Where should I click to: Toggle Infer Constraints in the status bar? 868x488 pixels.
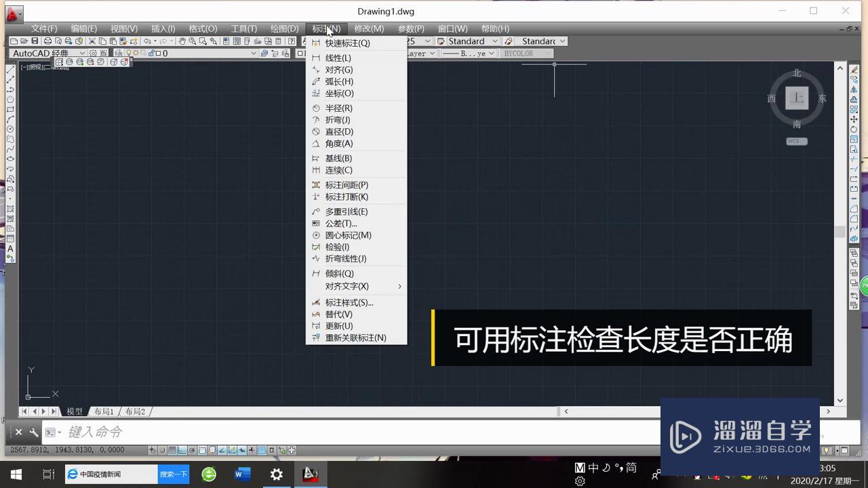click(153, 450)
